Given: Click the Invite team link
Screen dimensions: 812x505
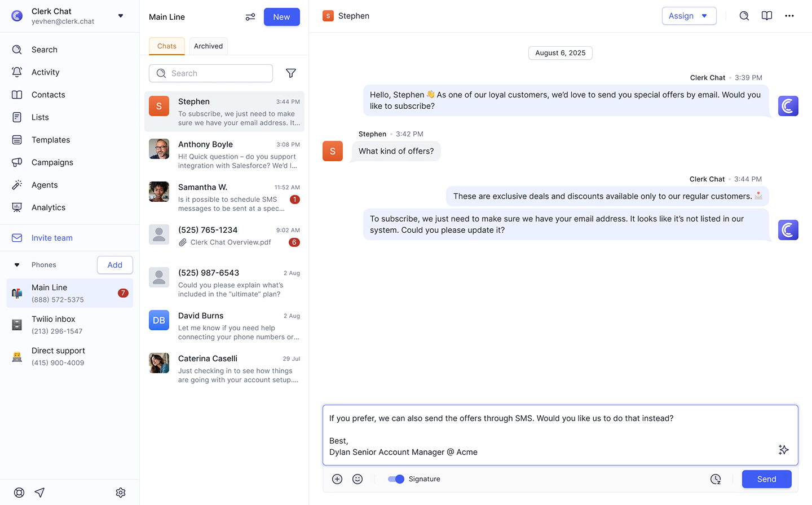Looking at the screenshot, I should click(52, 238).
